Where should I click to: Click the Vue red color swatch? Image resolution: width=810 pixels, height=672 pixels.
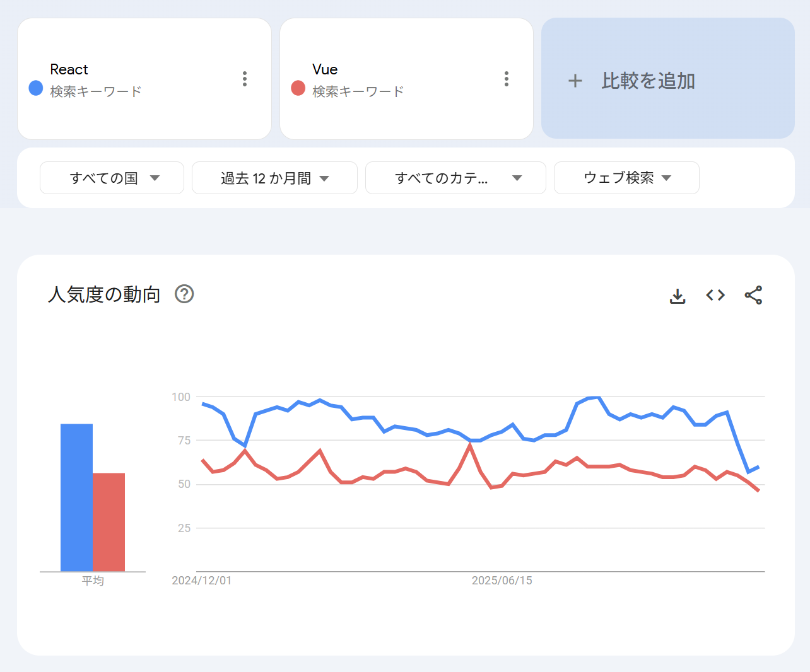(297, 88)
